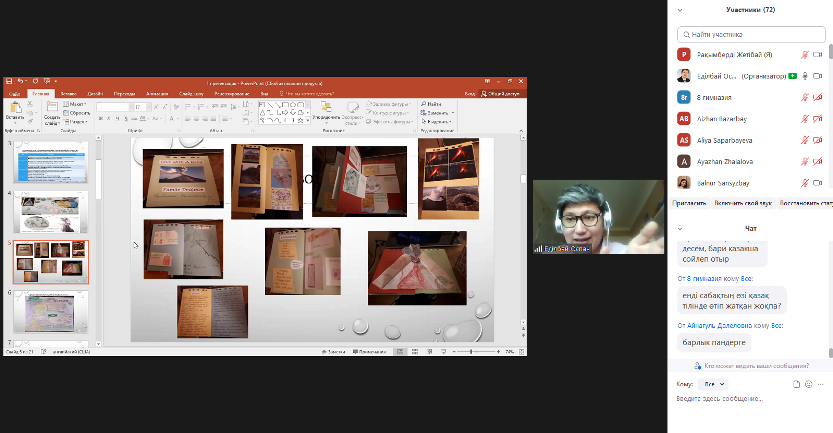Toggle the muted microphone for Aliya Saparbayeva
The height and width of the screenshot is (433, 833).
click(x=804, y=139)
